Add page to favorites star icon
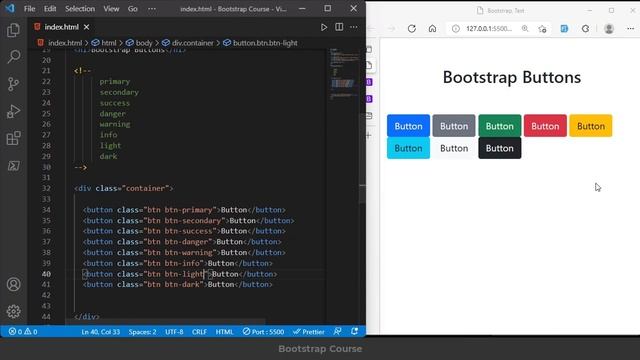Viewport: 640px width, 360px height. [542, 29]
